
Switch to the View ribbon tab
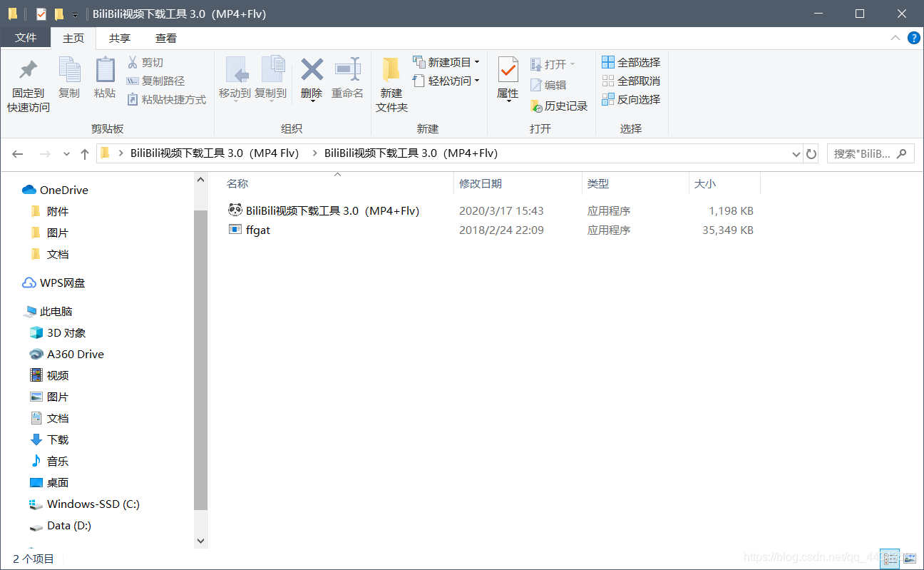click(x=166, y=39)
